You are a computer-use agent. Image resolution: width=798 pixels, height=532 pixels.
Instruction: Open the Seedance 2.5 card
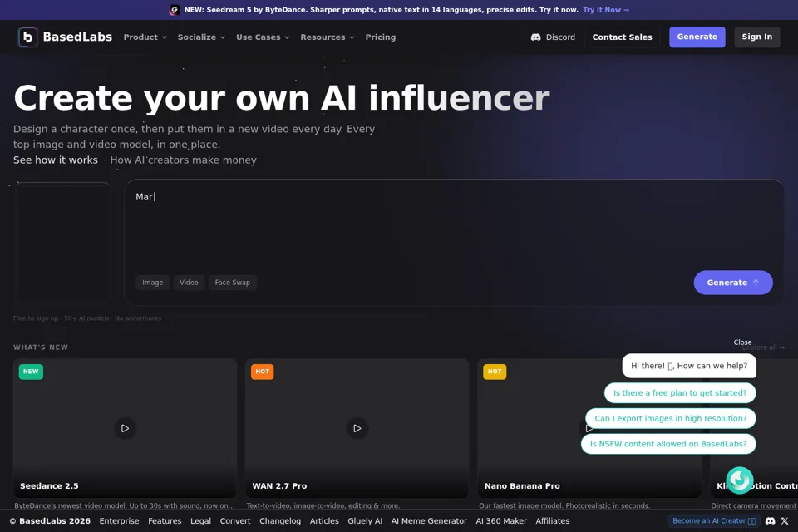[x=125, y=428]
